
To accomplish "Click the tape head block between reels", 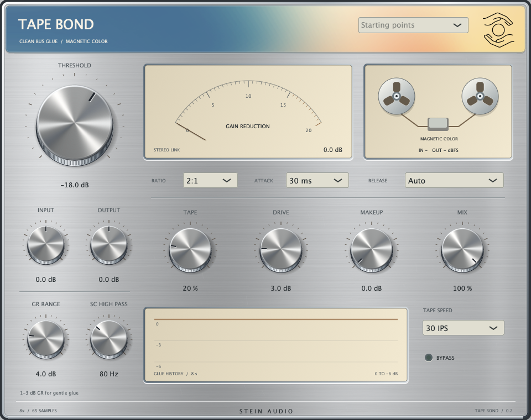I will tap(438, 124).
